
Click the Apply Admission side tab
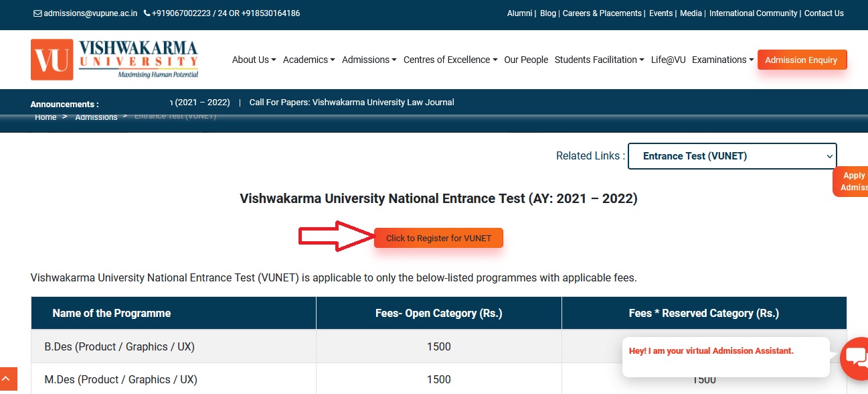click(851, 182)
